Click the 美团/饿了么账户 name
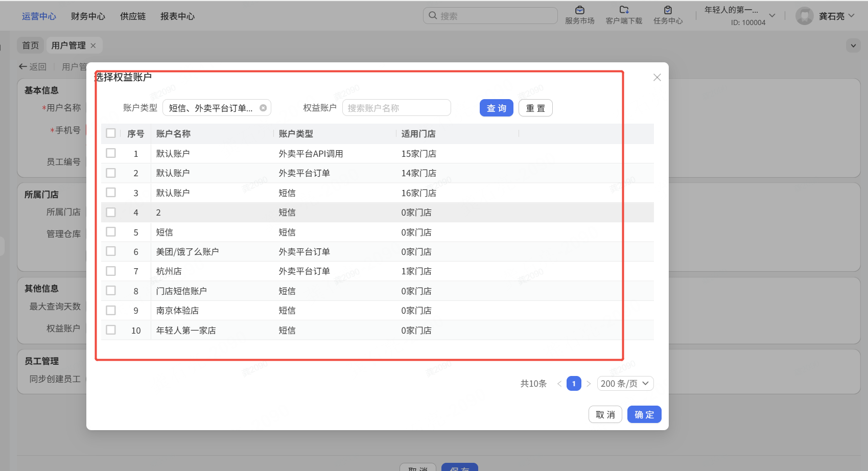The image size is (868, 471). click(x=187, y=252)
